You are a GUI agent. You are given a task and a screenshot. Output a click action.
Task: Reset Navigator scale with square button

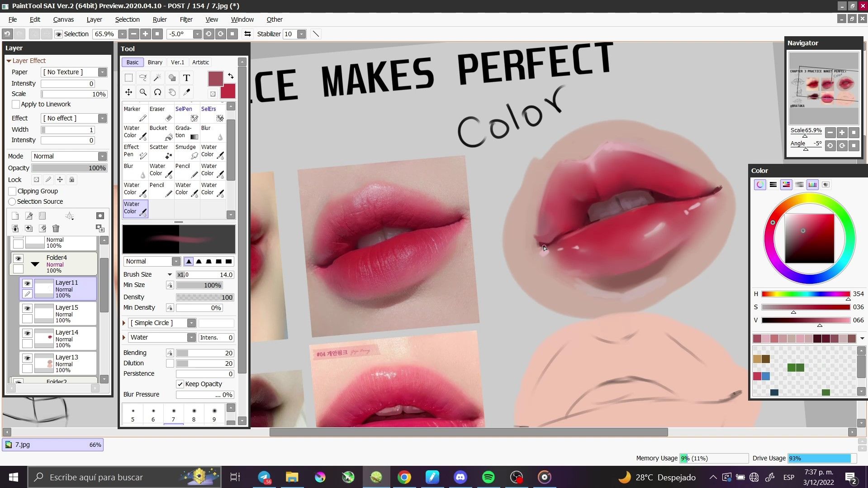(x=854, y=133)
